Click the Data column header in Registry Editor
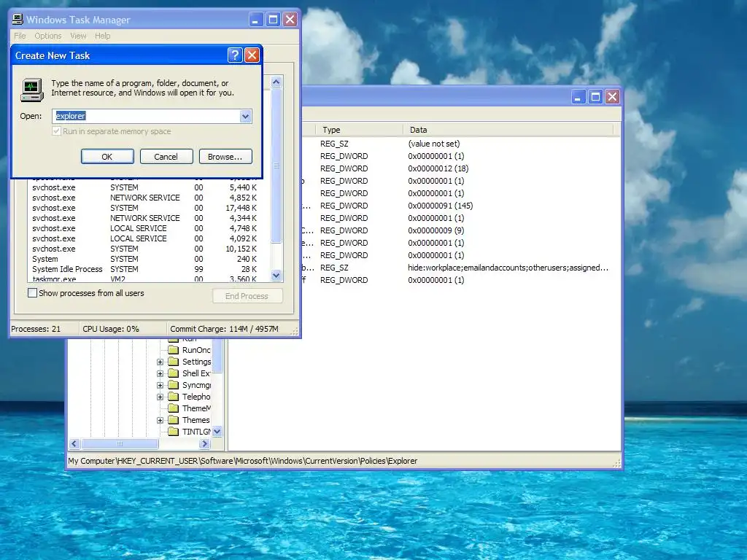 click(508, 130)
